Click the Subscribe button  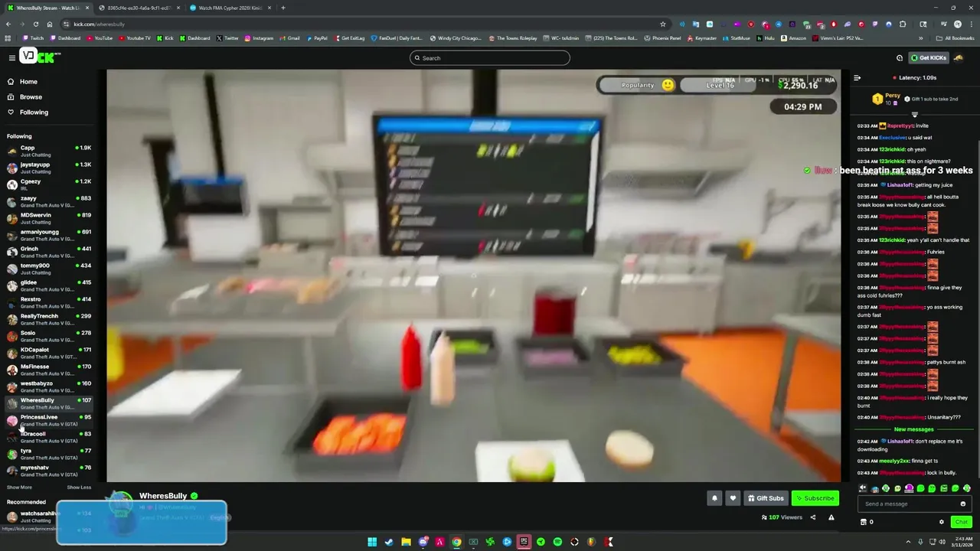815,498
